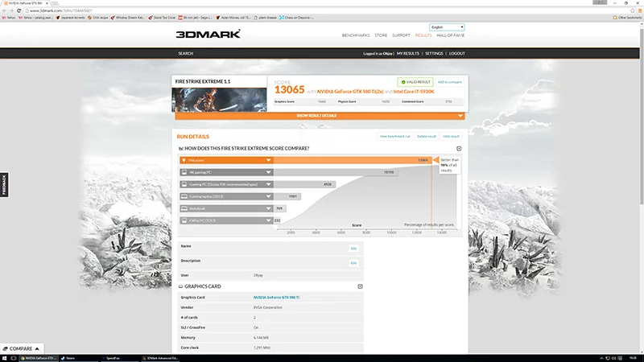Open the BENCHMARKS menu
This screenshot has width=644, height=362.
tap(356, 35)
